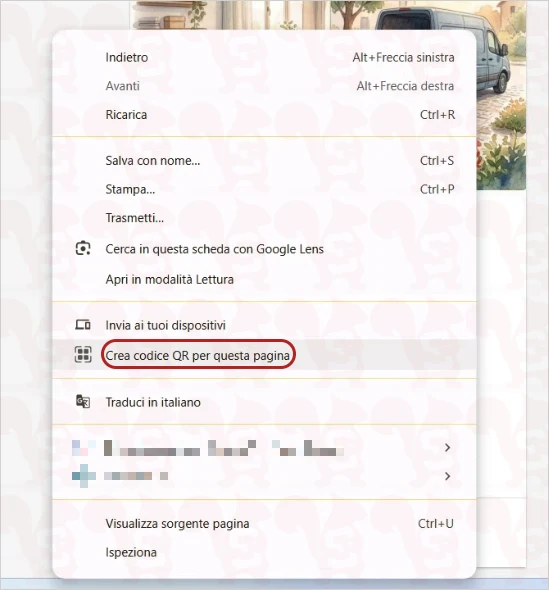Click the Alt+Freccia sinistra shortcut text

coord(403,58)
